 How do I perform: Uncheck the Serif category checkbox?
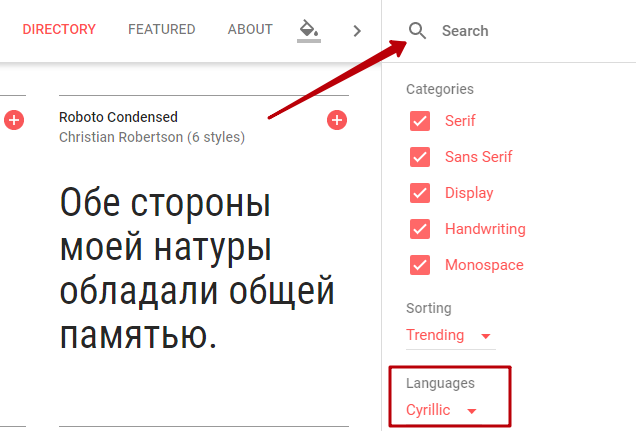coord(420,121)
